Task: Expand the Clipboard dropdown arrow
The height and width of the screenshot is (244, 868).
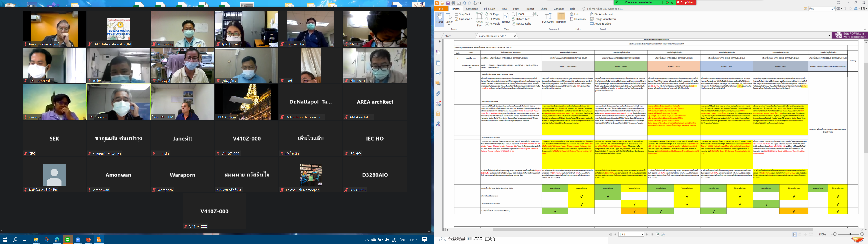Action: tap(472, 19)
